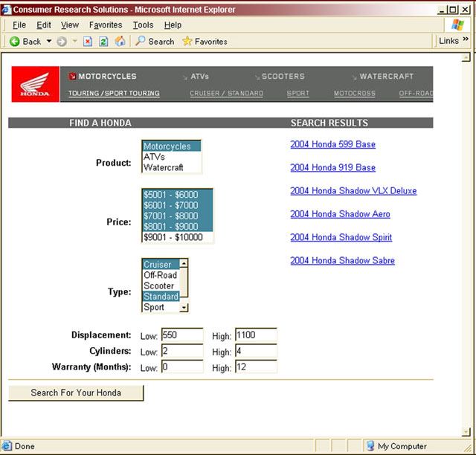Click the Stop loading icon
Screen dimensions: 476x455
pos(88,42)
